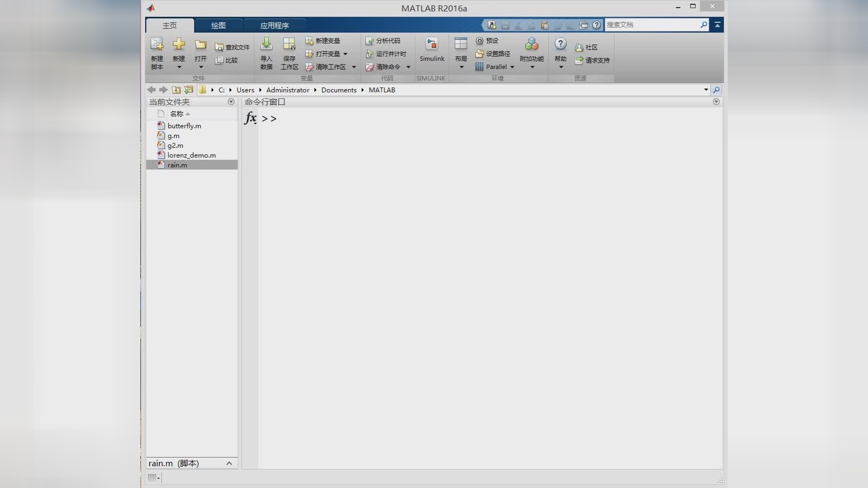Open 社区 (Community) link

(x=586, y=47)
